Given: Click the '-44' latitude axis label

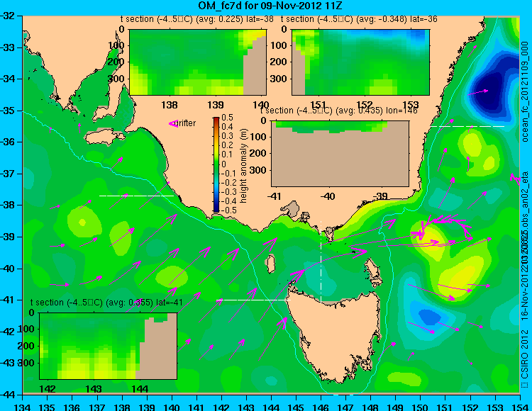Looking at the screenshot, I should [x=8, y=395].
